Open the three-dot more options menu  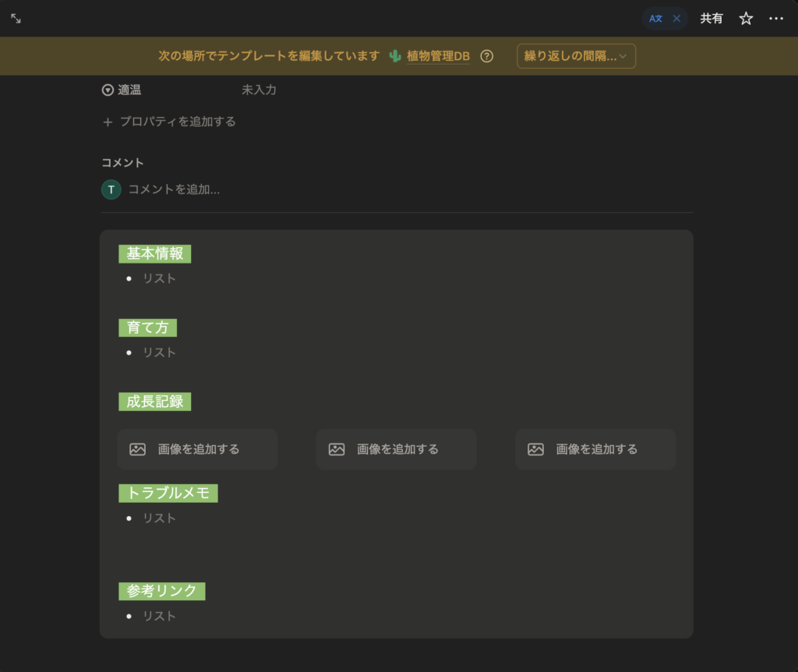[x=775, y=19]
